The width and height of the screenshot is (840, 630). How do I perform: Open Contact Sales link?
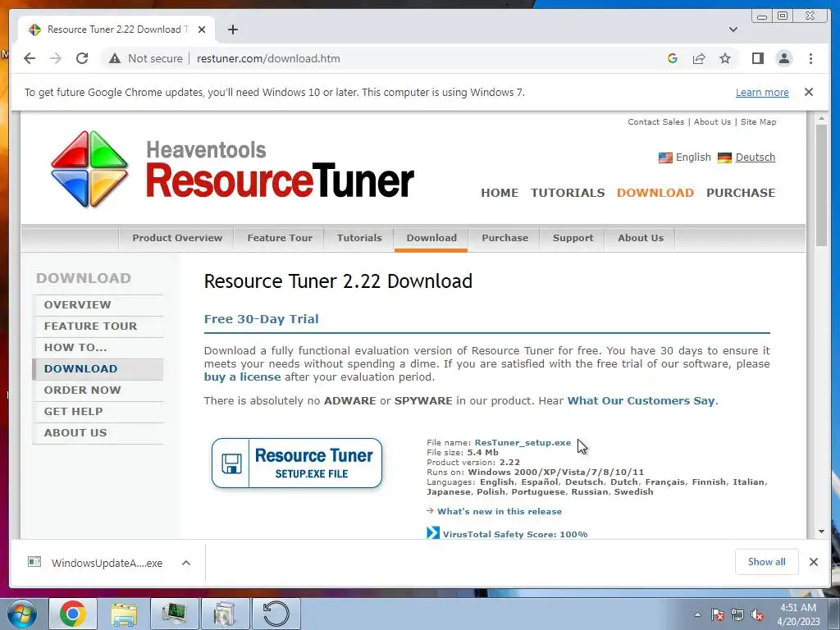click(655, 121)
